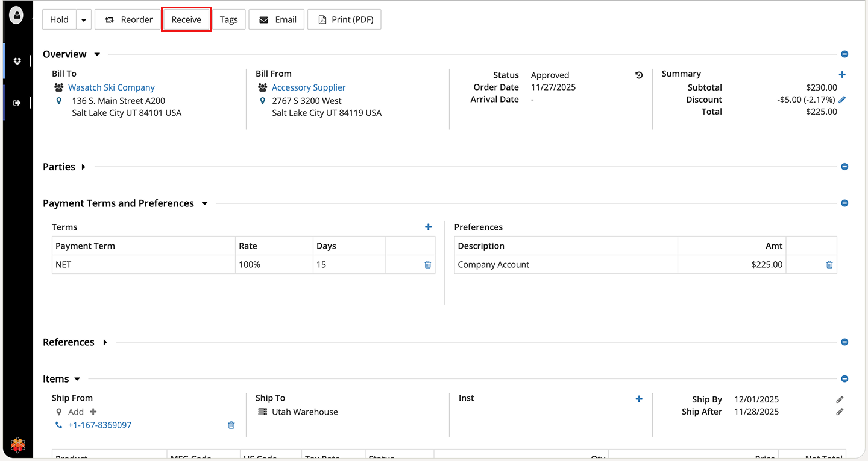The height and width of the screenshot is (461, 868).
Task: Toggle the Items section minus icon
Action: pyautogui.click(x=844, y=379)
